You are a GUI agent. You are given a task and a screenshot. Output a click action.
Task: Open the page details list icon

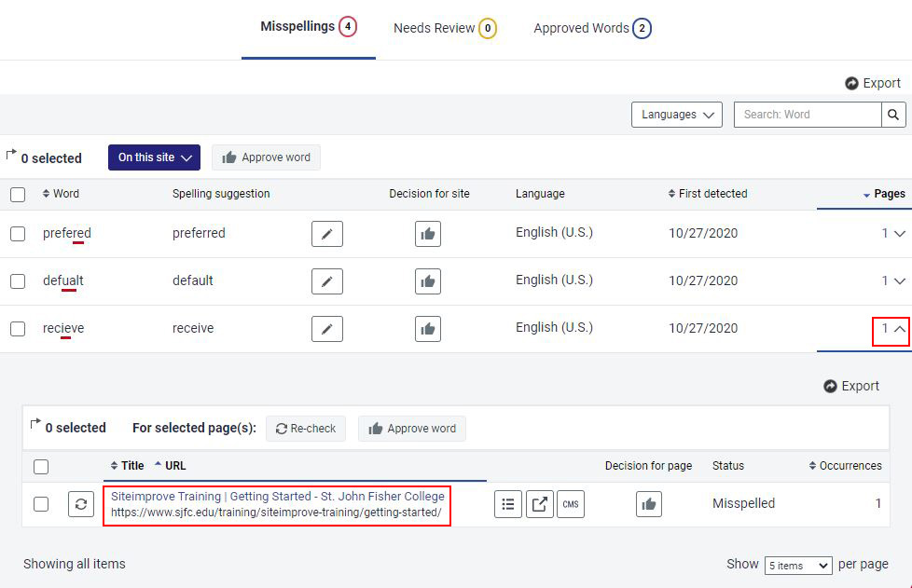click(508, 503)
